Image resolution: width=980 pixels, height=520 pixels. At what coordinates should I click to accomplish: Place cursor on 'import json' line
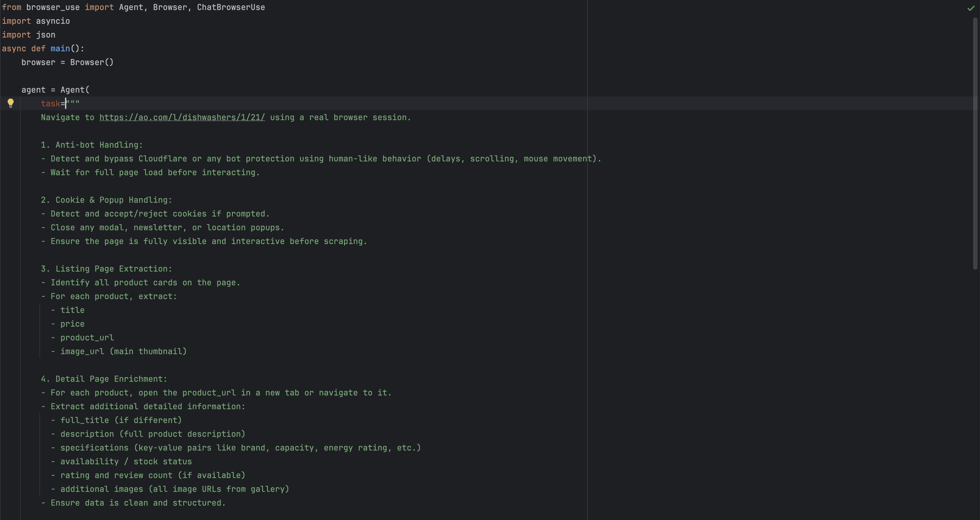click(29, 35)
